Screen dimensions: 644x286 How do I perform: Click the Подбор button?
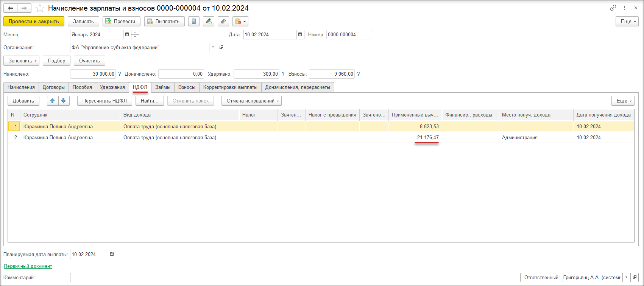point(56,61)
